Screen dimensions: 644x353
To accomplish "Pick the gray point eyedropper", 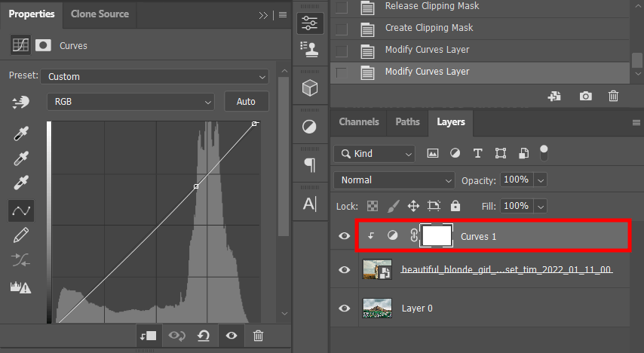I will tap(21, 158).
